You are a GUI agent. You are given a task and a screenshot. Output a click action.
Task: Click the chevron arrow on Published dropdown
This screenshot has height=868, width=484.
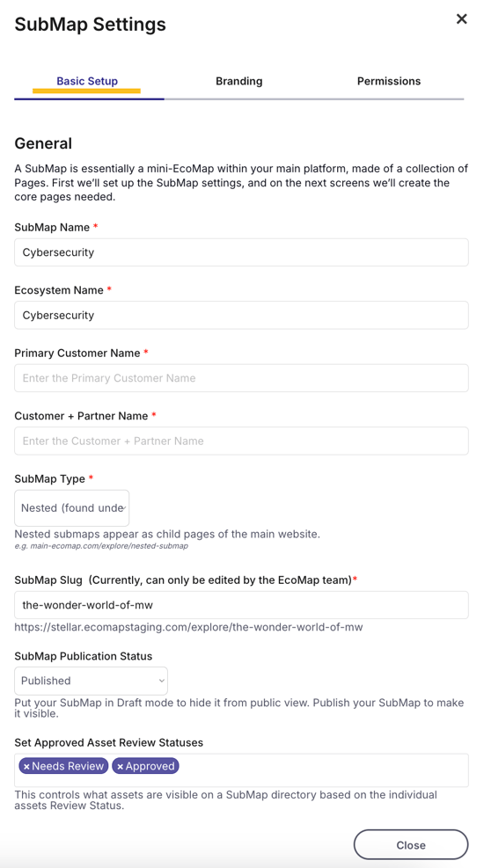pyautogui.click(x=161, y=681)
